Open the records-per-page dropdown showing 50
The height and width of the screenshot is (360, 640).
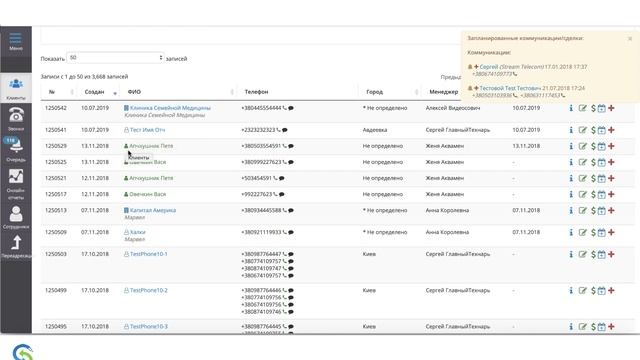tap(116, 58)
